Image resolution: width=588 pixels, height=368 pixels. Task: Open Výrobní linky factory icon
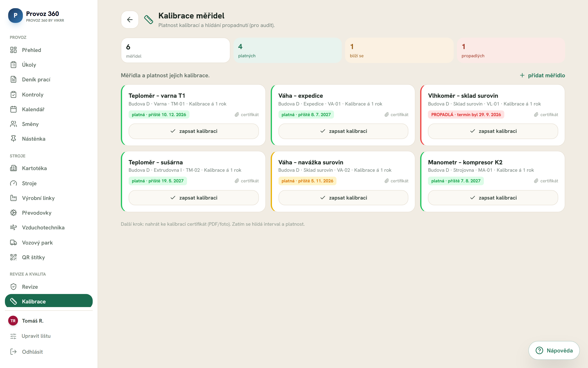13,198
